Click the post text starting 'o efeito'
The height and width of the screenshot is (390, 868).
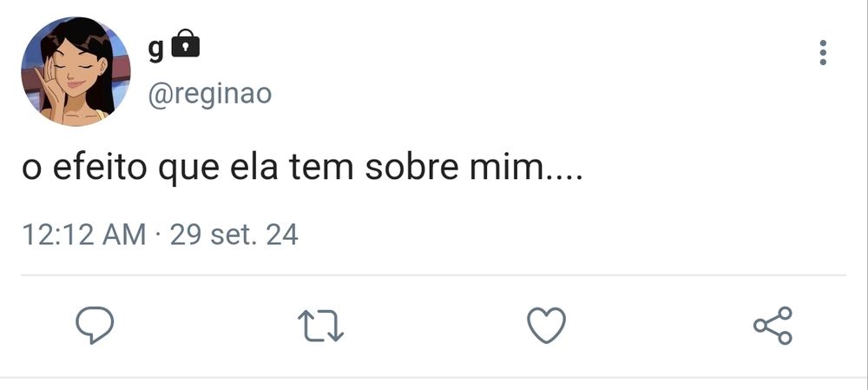(x=302, y=169)
